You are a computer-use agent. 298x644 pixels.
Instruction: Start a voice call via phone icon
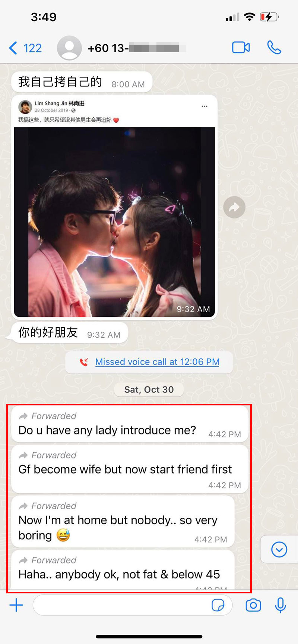click(274, 48)
